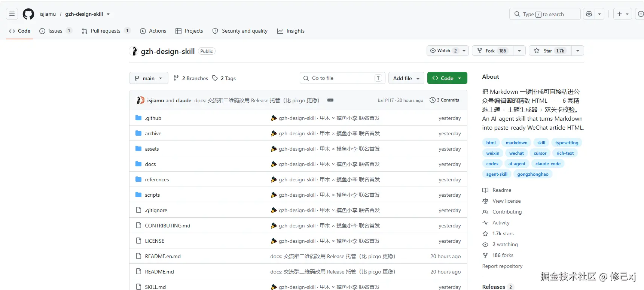Open the isjiamu owner link in breadcrumb
The width and height of the screenshot is (644, 290).
(x=48, y=14)
